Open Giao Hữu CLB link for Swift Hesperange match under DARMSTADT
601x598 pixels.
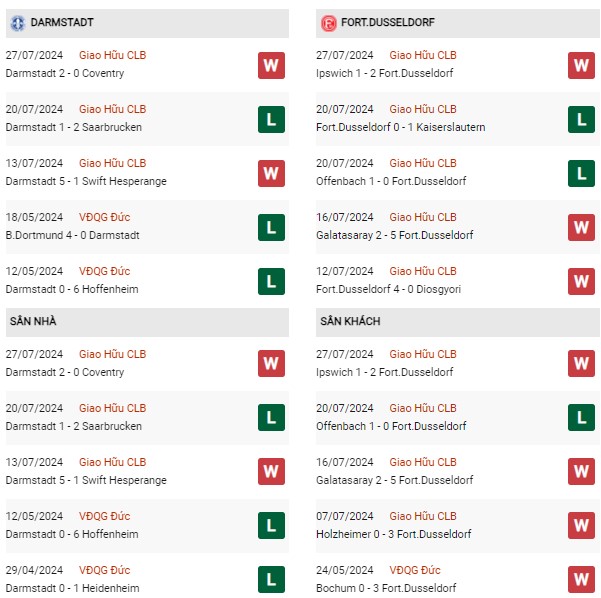(112, 163)
